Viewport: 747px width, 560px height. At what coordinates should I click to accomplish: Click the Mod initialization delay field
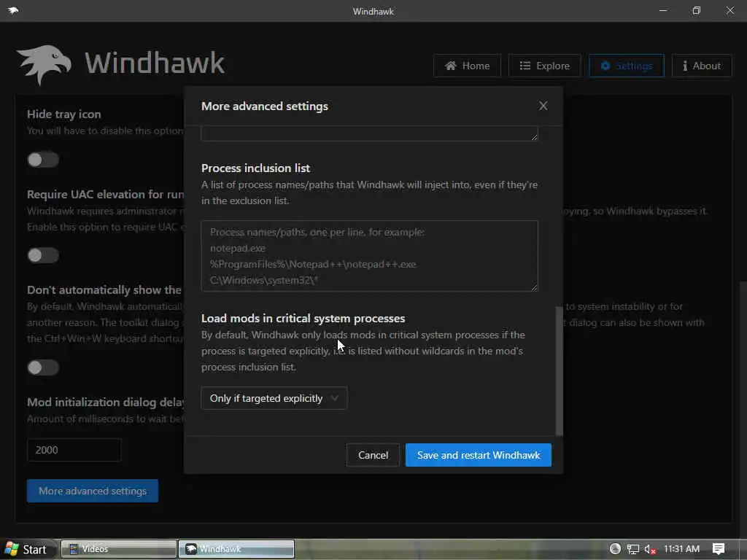[x=74, y=450]
